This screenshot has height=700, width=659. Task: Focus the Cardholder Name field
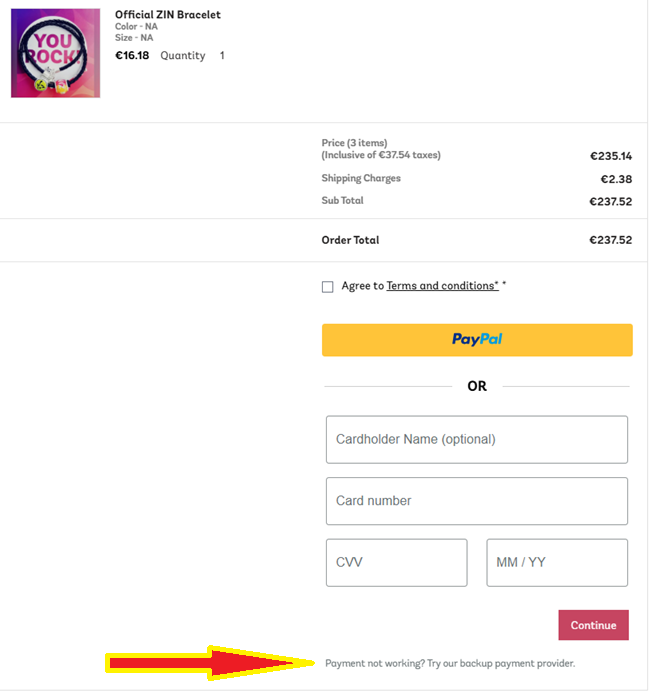click(477, 440)
